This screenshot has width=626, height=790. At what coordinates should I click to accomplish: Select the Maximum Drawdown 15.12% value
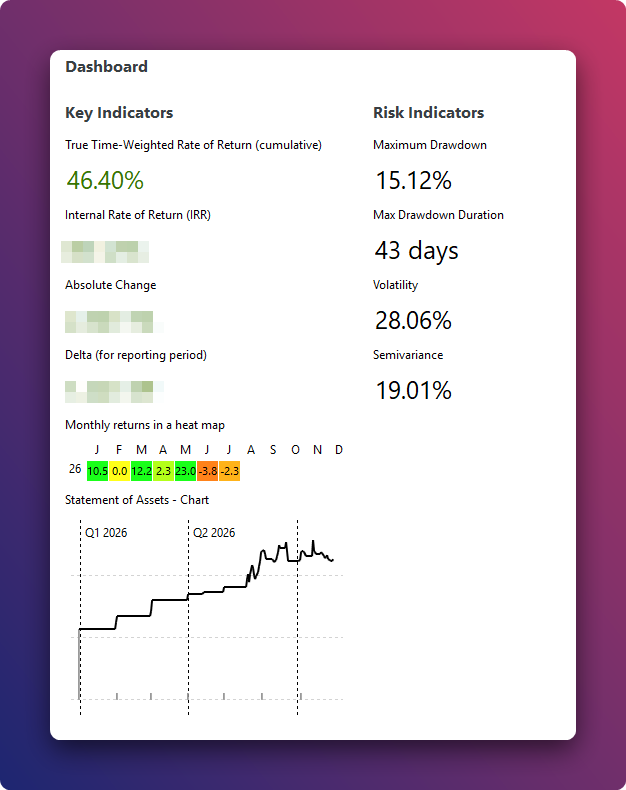(x=413, y=180)
